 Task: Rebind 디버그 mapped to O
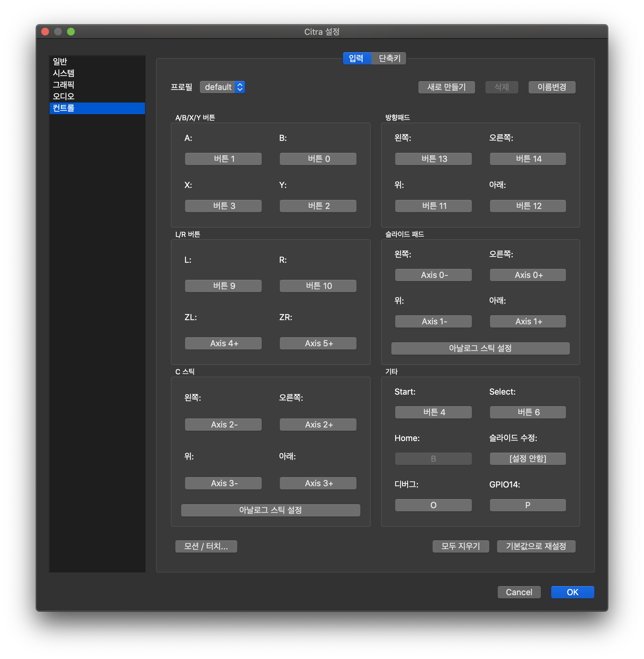tap(433, 505)
